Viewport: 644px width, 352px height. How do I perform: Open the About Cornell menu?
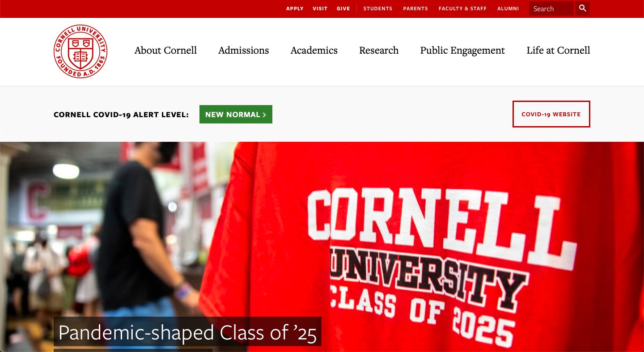pyautogui.click(x=165, y=51)
